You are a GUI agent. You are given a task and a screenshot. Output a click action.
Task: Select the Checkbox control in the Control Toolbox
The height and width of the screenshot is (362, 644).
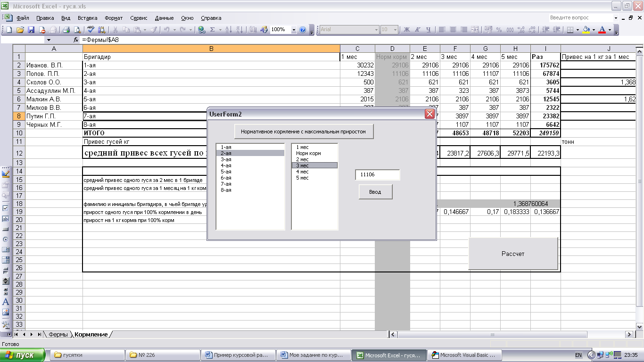6,208
